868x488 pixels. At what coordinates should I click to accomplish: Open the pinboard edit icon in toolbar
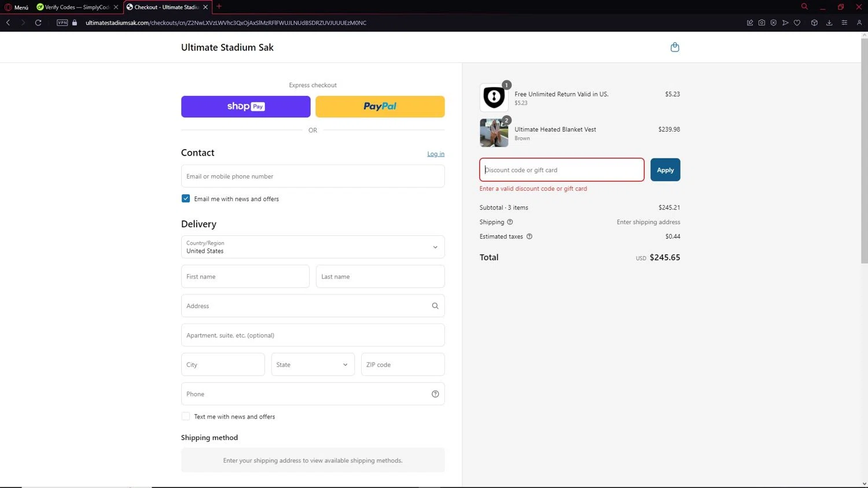(750, 23)
